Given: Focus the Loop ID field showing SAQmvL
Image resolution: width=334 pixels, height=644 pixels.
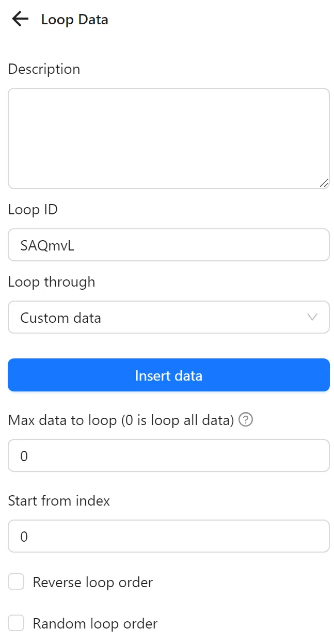Looking at the screenshot, I should (x=169, y=245).
